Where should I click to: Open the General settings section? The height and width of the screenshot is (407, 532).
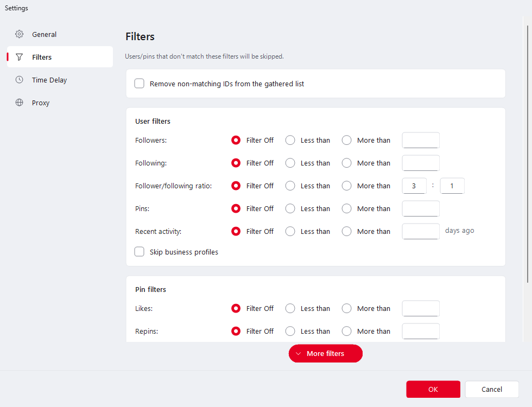[x=60, y=34]
